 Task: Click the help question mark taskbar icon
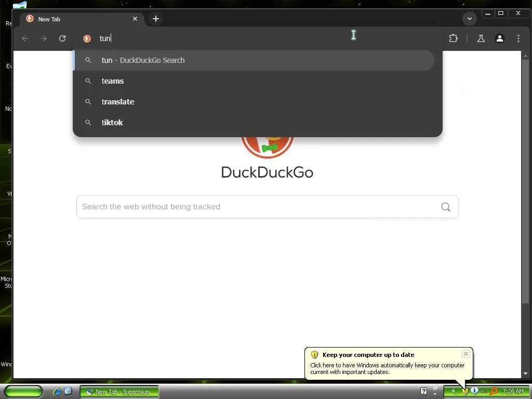423,392
